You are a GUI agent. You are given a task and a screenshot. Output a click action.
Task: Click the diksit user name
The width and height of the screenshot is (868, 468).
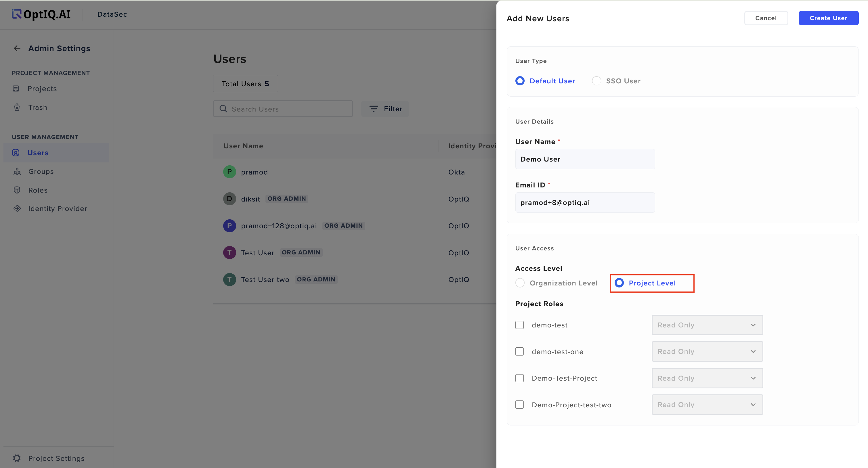coord(250,199)
